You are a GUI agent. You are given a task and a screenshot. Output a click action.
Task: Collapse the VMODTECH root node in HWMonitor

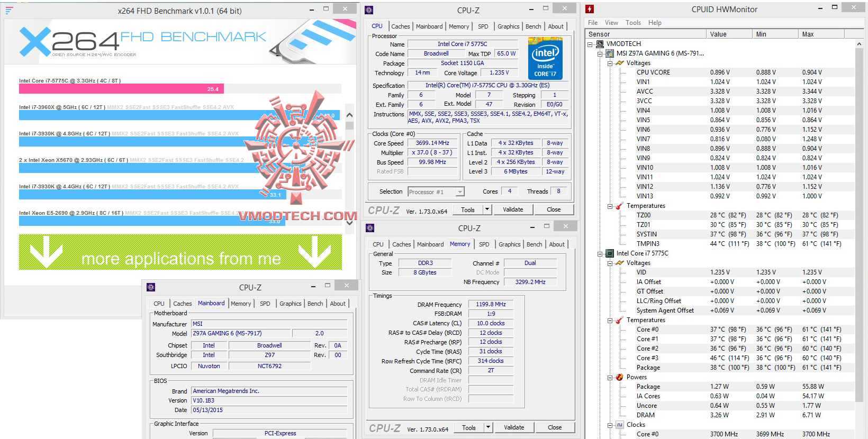pos(590,44)
